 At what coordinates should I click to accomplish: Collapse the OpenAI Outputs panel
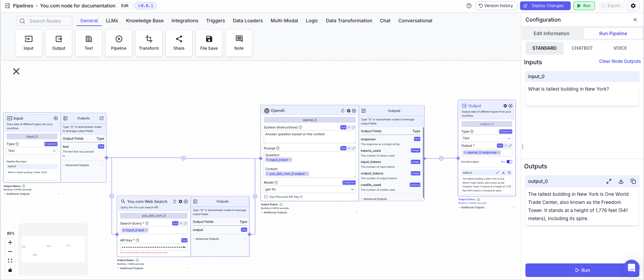[x=364, y=111]
